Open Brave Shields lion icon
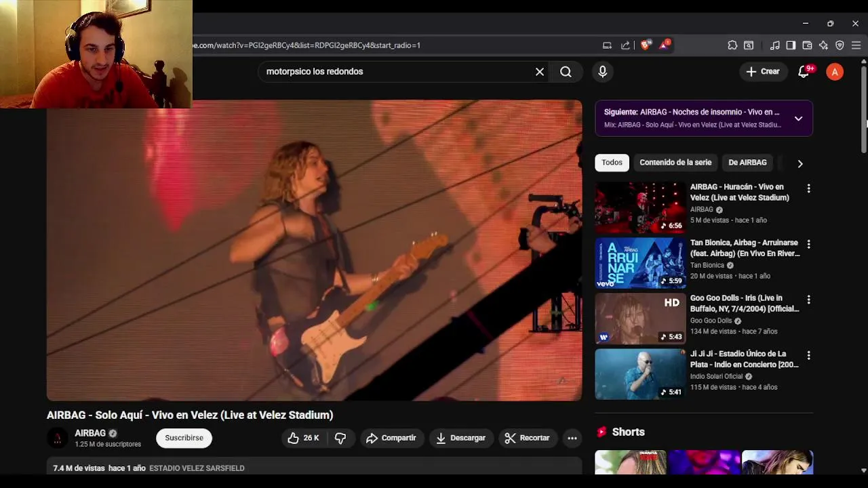 tap(645, 45)
